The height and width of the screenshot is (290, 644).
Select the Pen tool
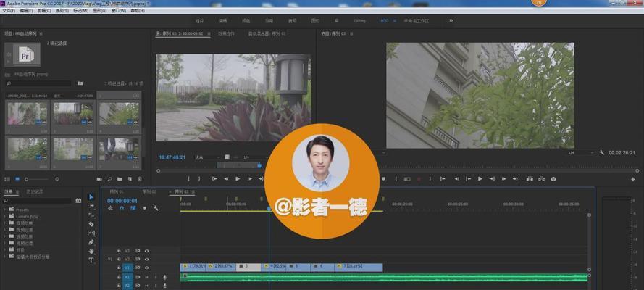click(x=91, y=242)
